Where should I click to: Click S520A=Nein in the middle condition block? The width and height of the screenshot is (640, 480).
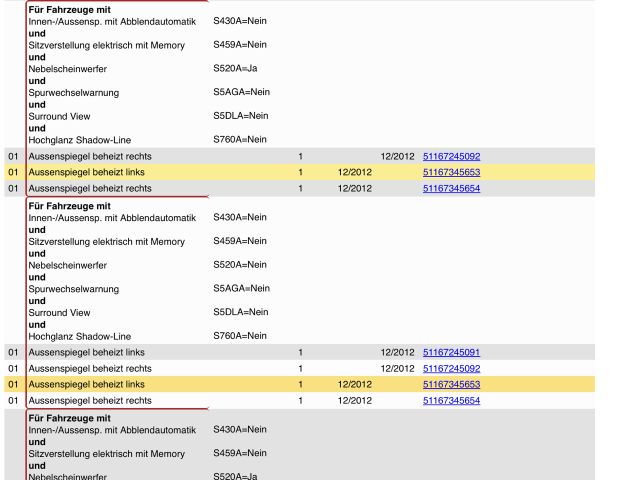pos(239,265)
